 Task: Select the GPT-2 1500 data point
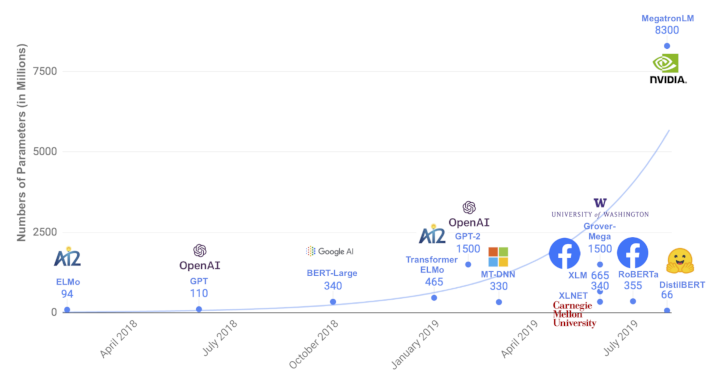(468, 264)
